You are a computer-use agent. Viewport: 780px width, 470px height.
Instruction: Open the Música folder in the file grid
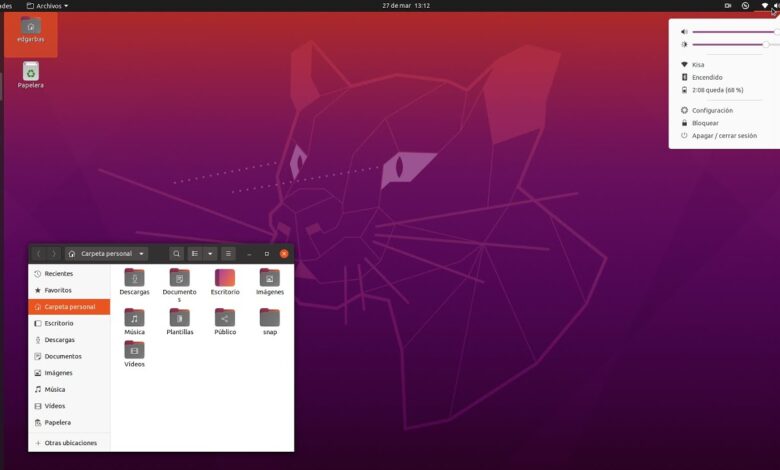tap(134, 321)
